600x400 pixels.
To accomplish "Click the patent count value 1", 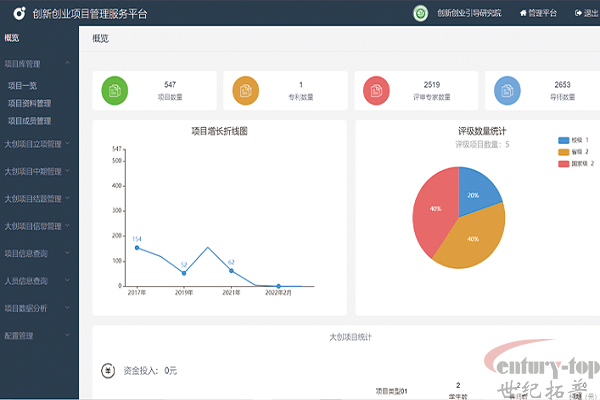I will click(301, 85).
